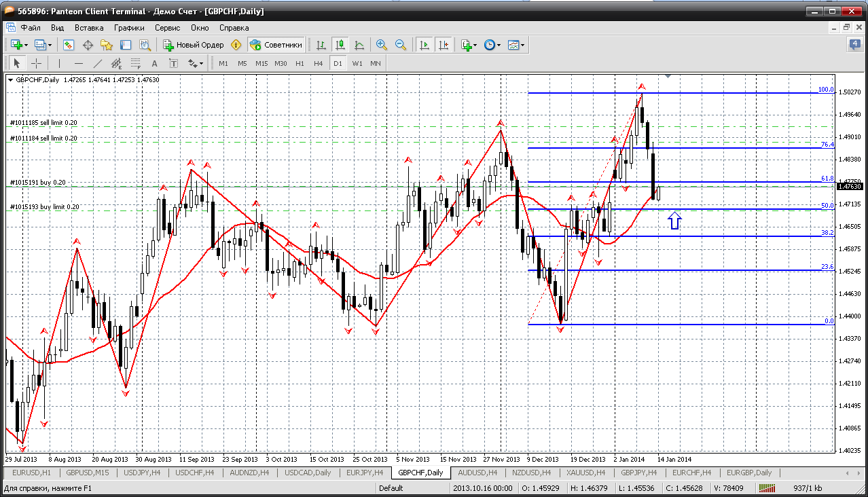The height and width of the screenshot is (497, 868).
Task: Open the Сервис menu
Action: point(167,28)
